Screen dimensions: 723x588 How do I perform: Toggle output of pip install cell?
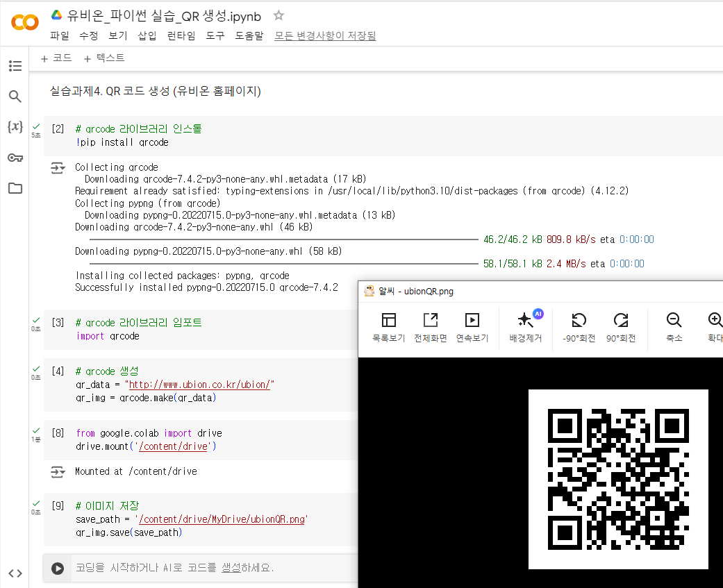pos(58,168)
